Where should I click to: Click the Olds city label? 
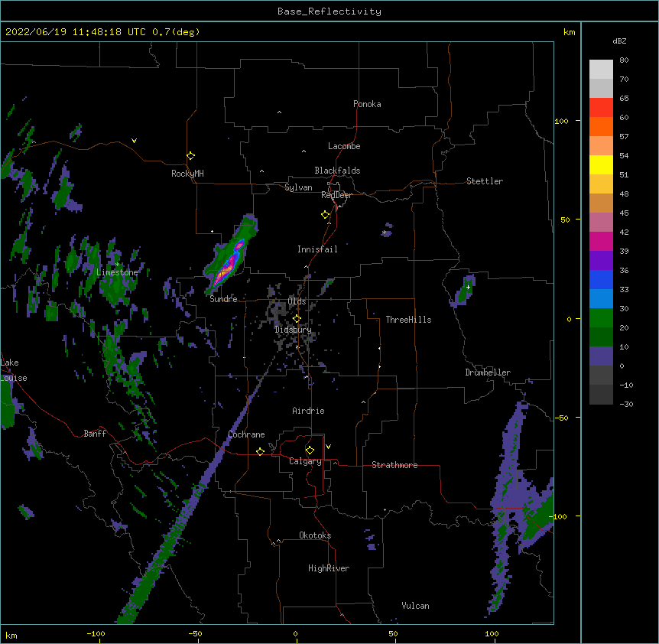(x=297, y=301)
